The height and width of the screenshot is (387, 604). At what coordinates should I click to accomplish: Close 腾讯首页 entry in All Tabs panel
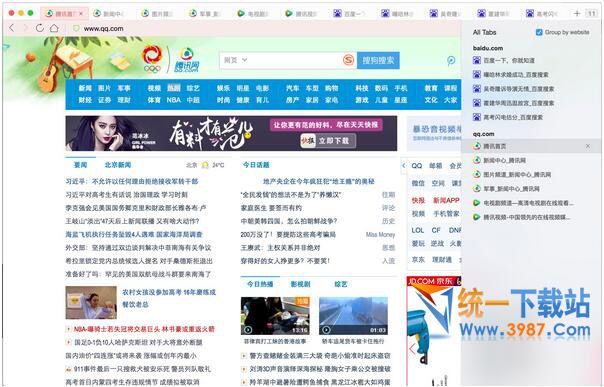588,146
